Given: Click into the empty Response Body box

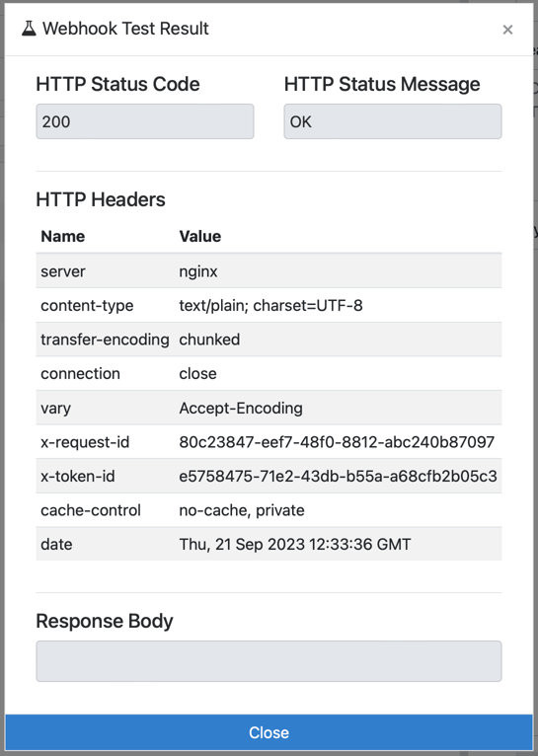Looking at the screenshot, I should click(269, 661).
